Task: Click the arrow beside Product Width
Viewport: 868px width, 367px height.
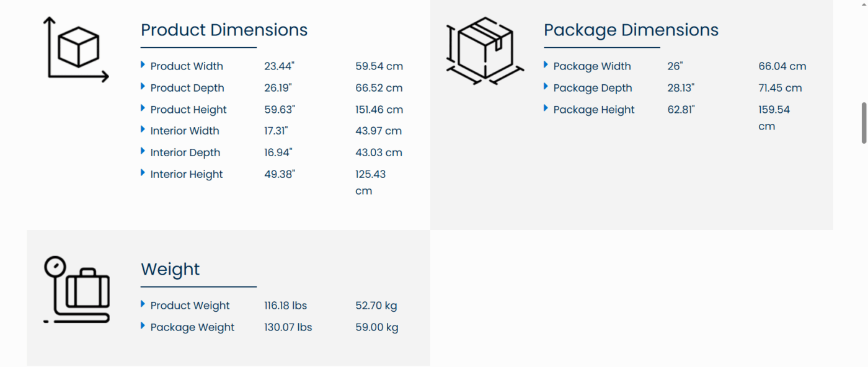Action: pos(143,65)
